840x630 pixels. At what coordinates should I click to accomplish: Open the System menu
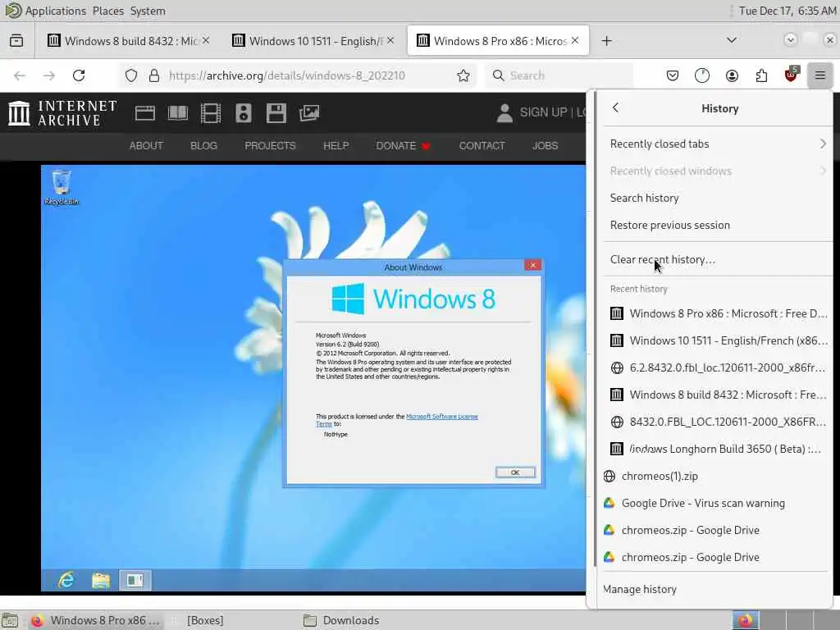click(148, 11)
